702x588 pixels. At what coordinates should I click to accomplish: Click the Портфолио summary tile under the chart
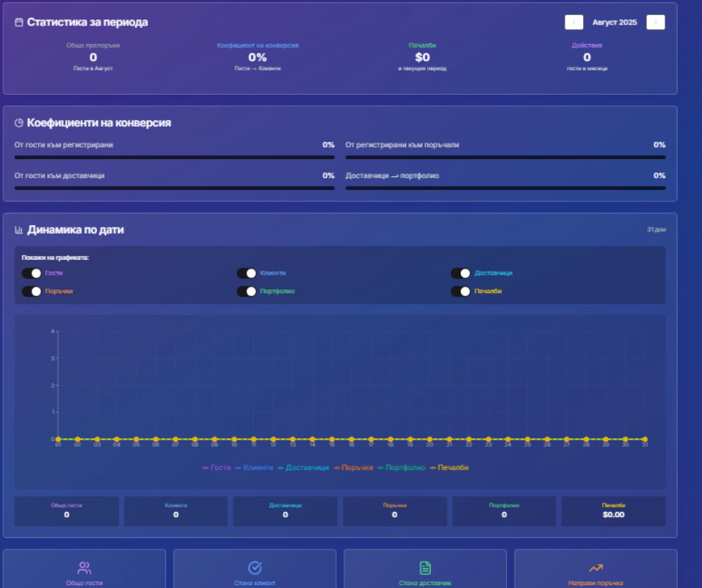pos(504,511)
